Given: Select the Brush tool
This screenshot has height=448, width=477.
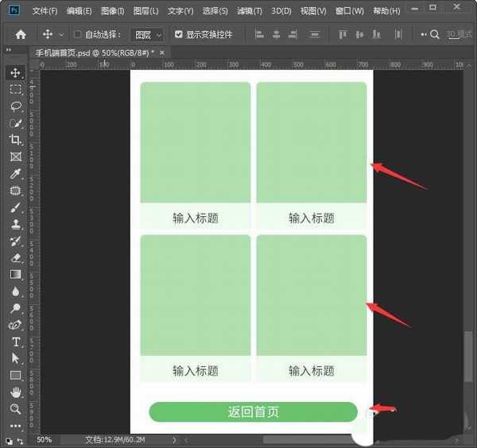Looking at the screenshot, I should 16,207.
